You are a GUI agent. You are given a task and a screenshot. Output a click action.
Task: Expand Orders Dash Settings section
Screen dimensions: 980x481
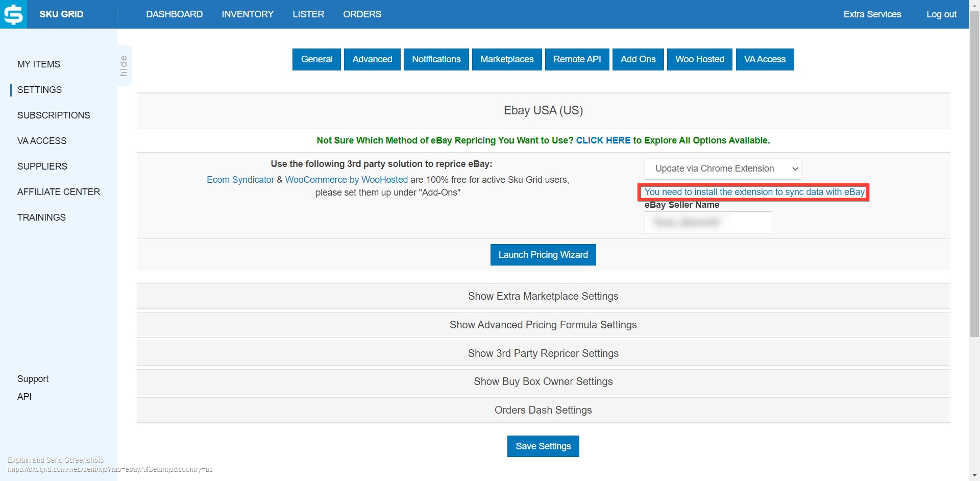pos(543,410)
